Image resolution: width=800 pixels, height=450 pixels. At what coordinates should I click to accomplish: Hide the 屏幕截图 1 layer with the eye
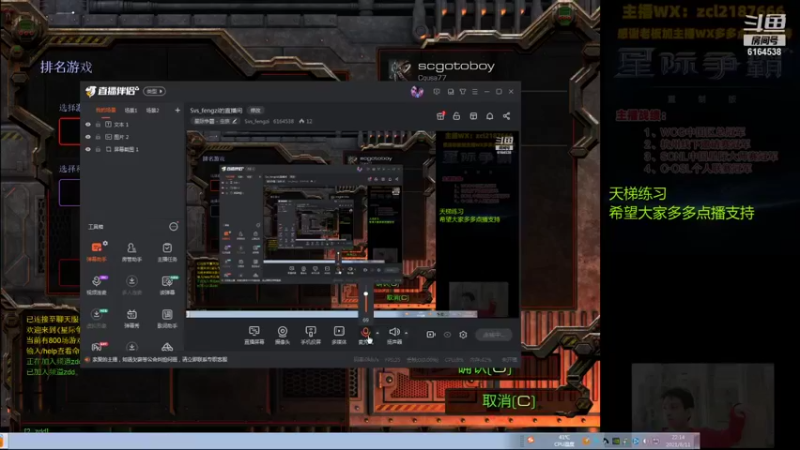coord(88,149)
